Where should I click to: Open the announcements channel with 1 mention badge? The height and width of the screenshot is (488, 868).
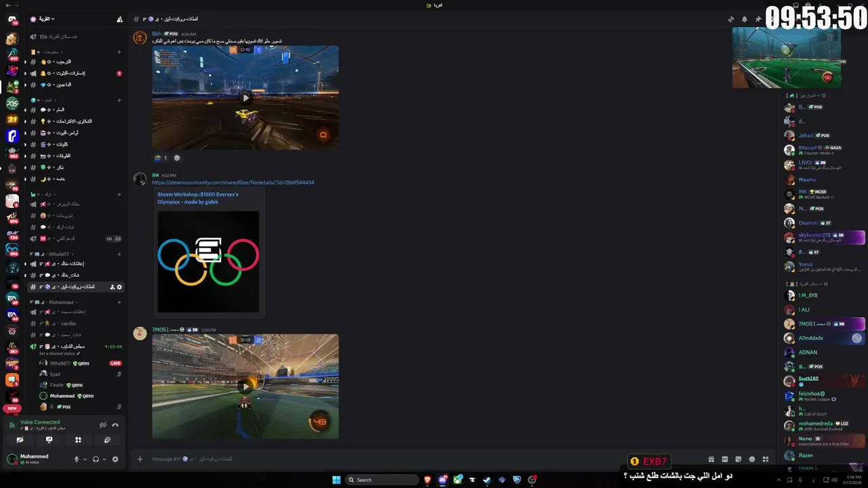click(x=76, y=73)
